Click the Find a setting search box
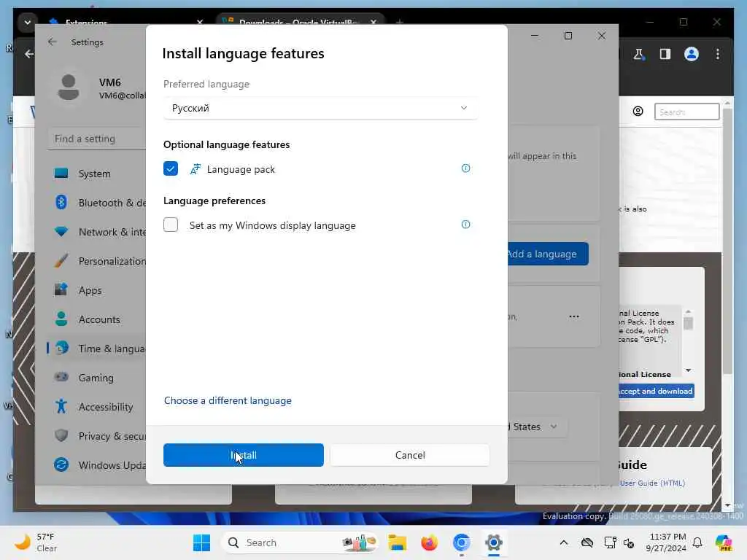 pos(96,139)
